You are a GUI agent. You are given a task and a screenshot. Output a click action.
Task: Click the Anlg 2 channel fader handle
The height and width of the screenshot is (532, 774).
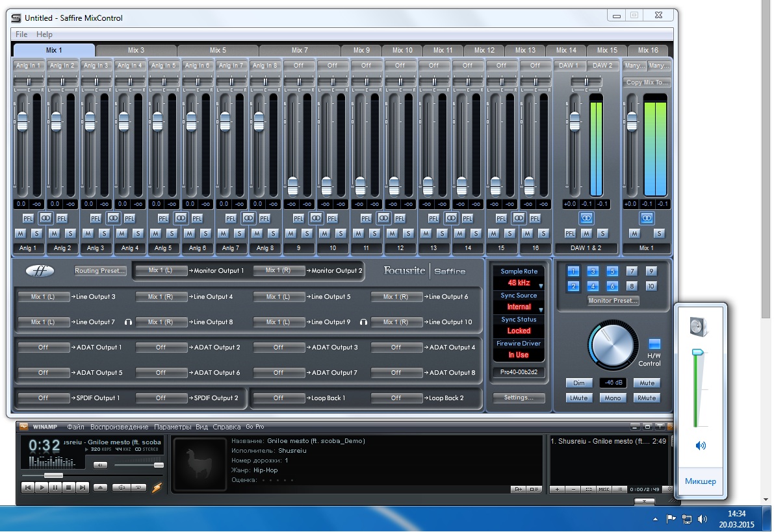pyautogui.click(x=56, y=121)
